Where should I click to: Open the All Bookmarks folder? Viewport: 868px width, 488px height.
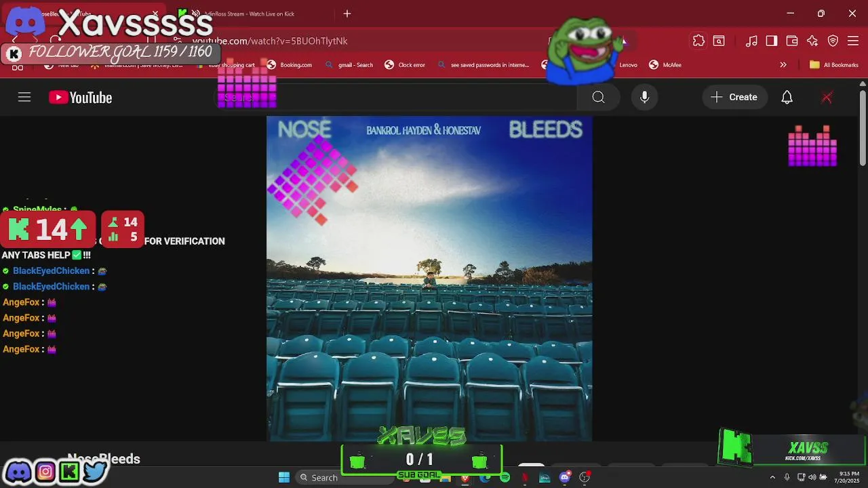(833, 65)
